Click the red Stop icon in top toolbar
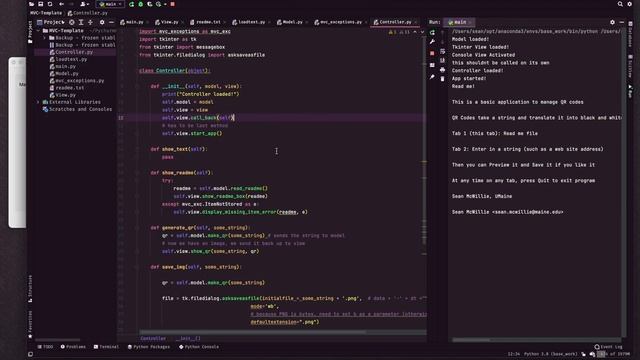 coord(173,4)
